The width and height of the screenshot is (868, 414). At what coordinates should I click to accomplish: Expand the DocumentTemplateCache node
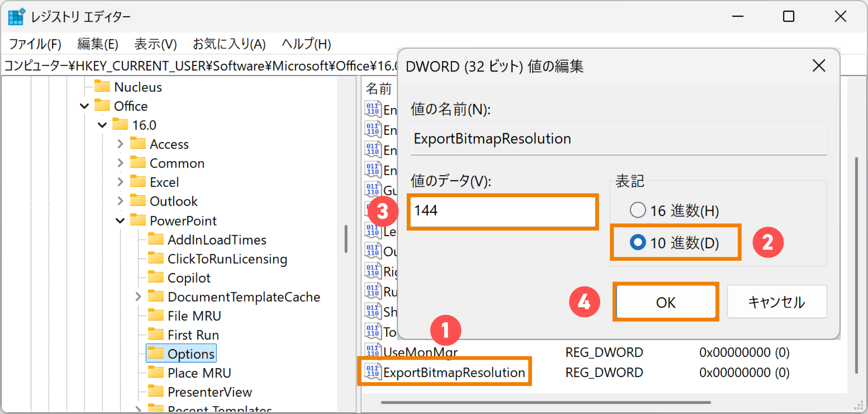tap(138, 297)
